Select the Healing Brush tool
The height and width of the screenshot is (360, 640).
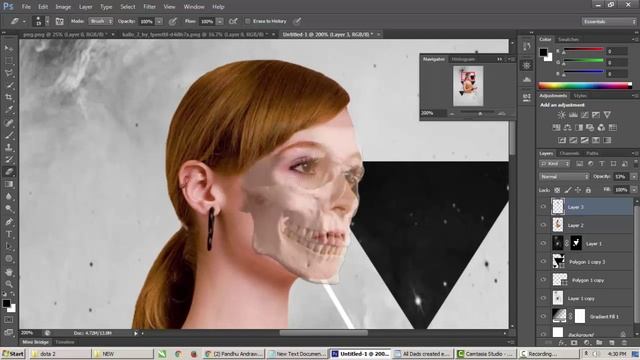9,123
